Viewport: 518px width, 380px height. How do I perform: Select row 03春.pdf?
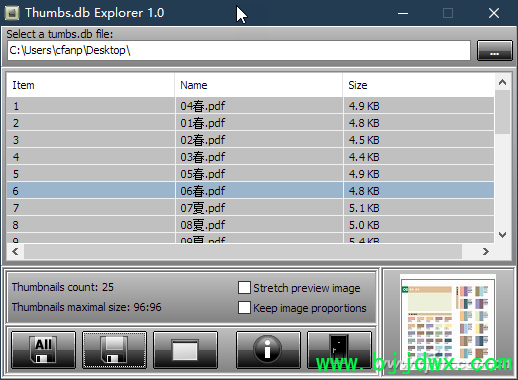pos(250,157)
